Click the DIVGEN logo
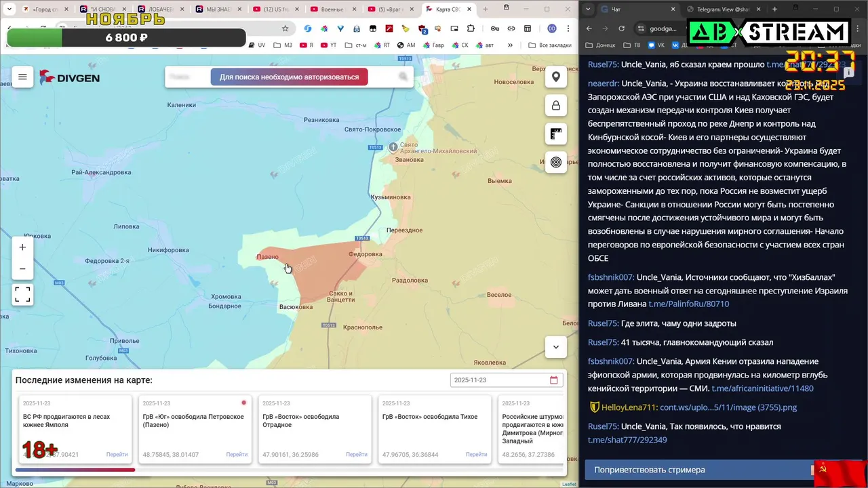The height and width of the screenshot is (488, 868). [69, 77]
